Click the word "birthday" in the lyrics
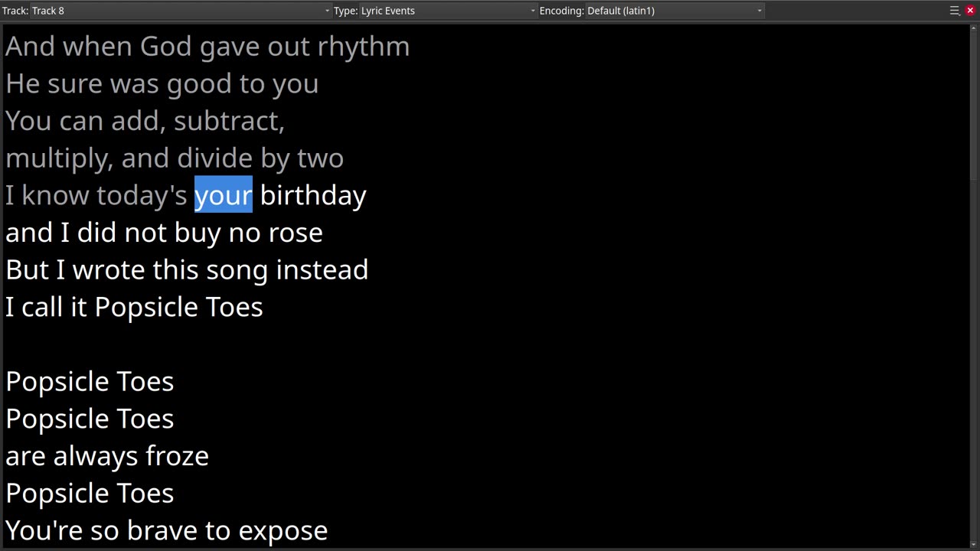 pos(313,195)
